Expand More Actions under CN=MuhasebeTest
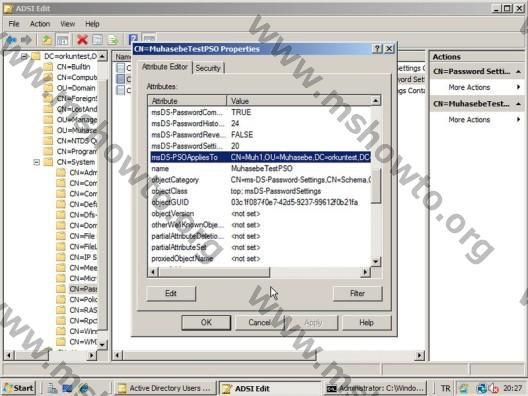Viewport: 528px width, 396px height. (x=469, y=120)
